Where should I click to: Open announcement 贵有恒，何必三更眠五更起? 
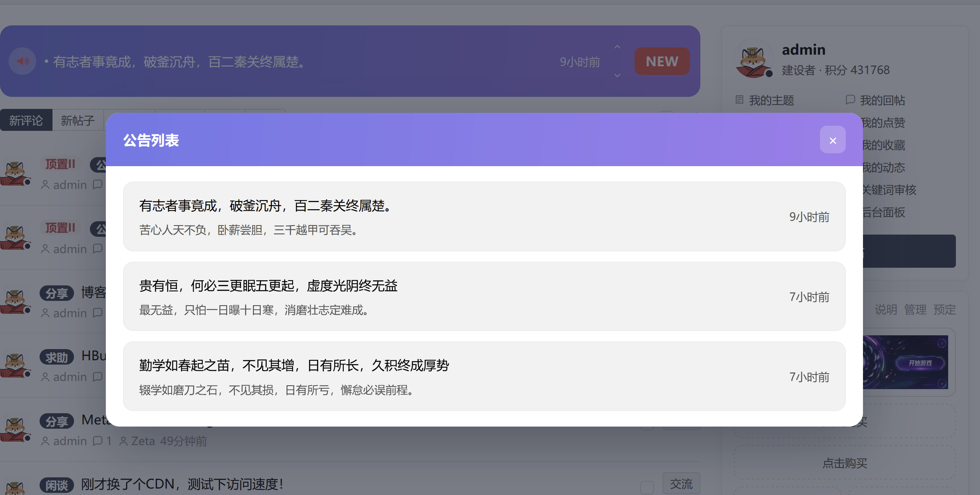(x=484, y=297)
